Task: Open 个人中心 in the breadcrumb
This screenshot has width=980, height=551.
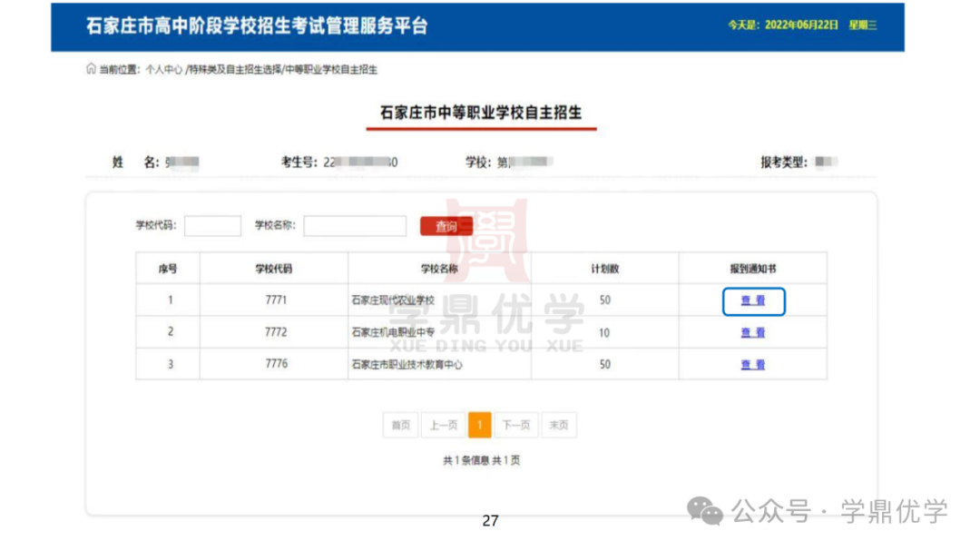Action: (x=163, y=69)
